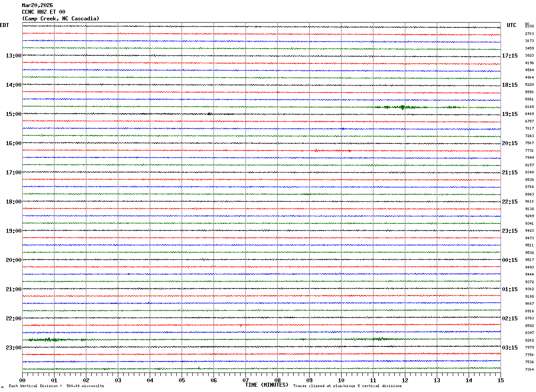The height and width of the screenshot is (392, 536).
Task: Click the DC offset value 5228
Action: pyautogui.click(x=529, y=85)
